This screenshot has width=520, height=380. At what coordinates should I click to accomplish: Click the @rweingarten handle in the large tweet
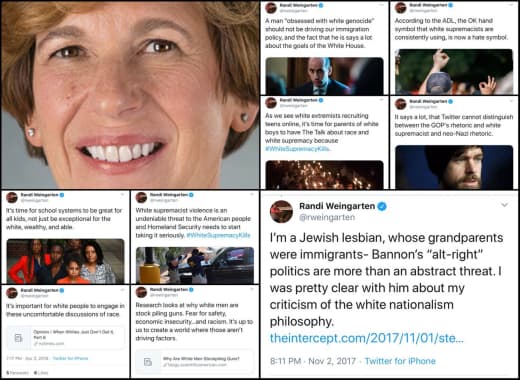(327, 217)
